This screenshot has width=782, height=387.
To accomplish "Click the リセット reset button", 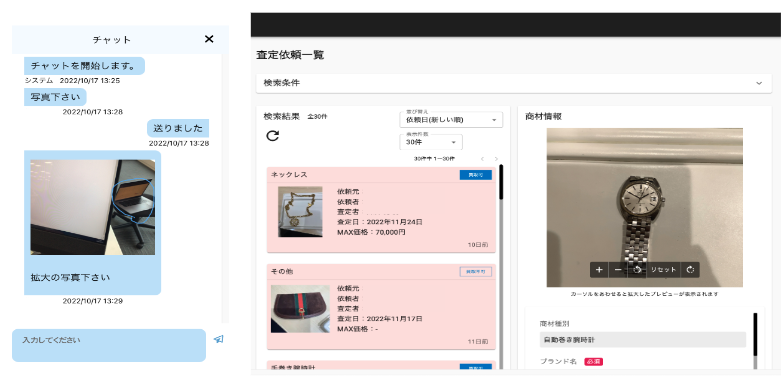I will point(663,270).
